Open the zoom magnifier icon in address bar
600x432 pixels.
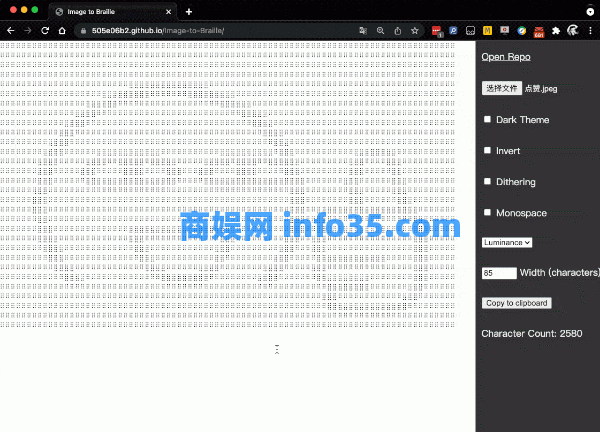(380, 31)
